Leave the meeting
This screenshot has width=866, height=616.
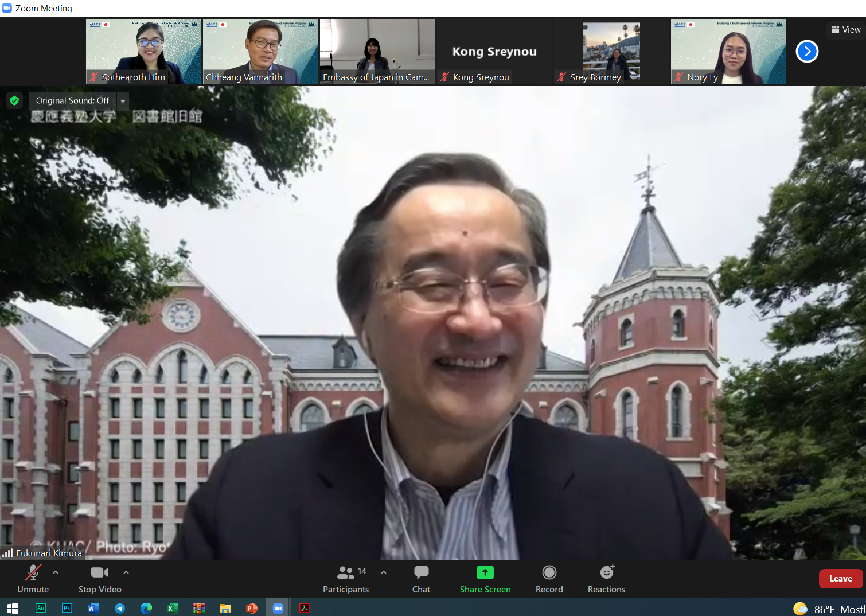[x=840, y=579]
